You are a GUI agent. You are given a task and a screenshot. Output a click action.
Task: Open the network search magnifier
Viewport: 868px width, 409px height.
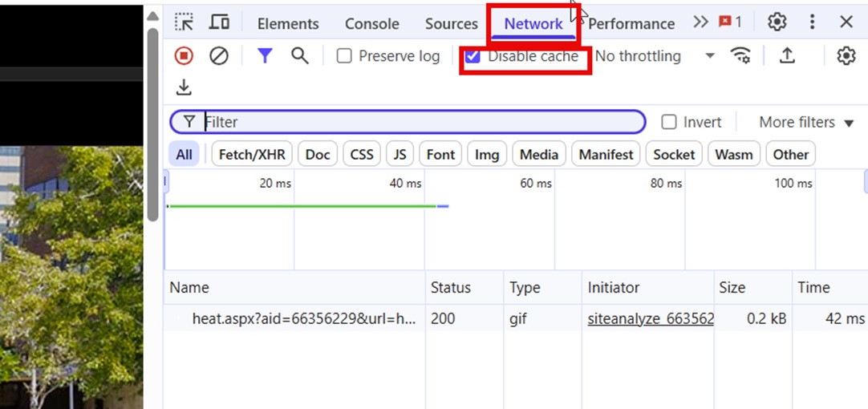299,55
